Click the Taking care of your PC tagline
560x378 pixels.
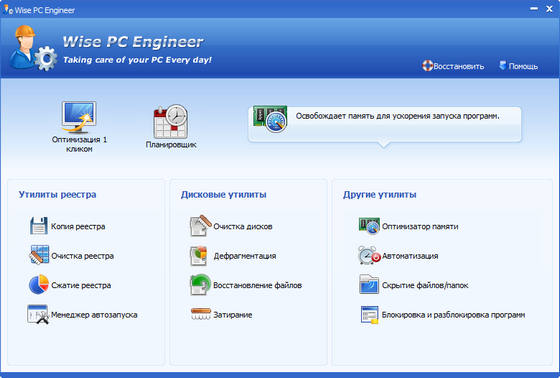[x=138, y=60]
